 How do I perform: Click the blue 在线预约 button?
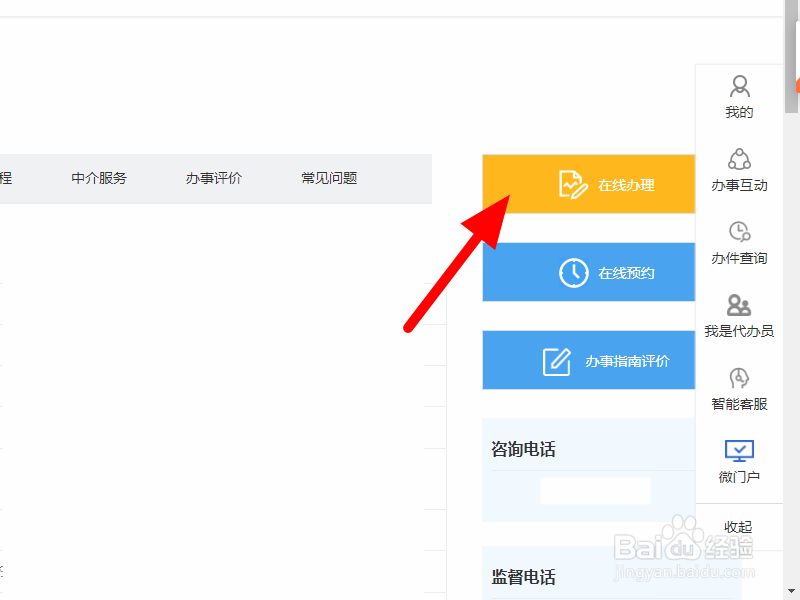pos(589,272)
